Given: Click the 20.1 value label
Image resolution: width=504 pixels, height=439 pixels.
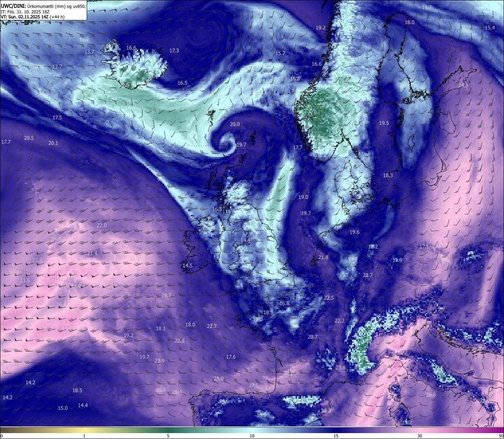Looking at the screenshot, I should (x=53, y=143).
